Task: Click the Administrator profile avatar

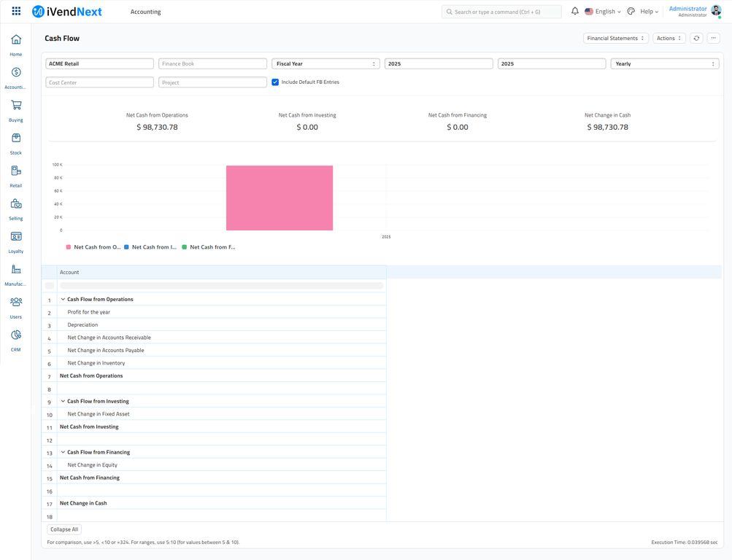Action: coord(716,11)
